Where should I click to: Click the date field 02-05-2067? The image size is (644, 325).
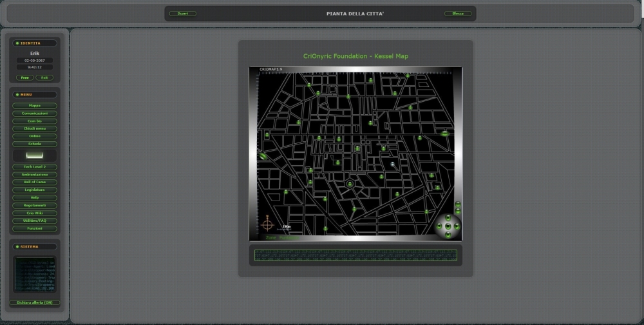tap(35, 61)
